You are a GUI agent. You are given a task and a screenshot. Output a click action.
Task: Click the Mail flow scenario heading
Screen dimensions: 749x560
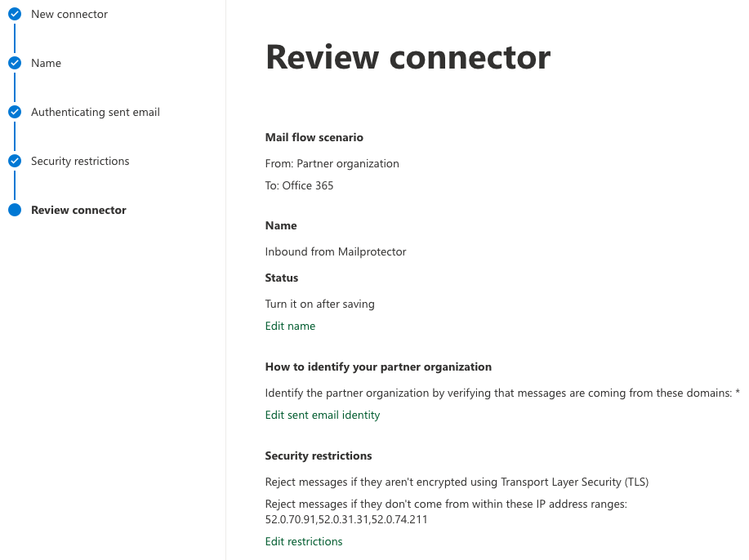pyautogui.click(x=314, y=137)
